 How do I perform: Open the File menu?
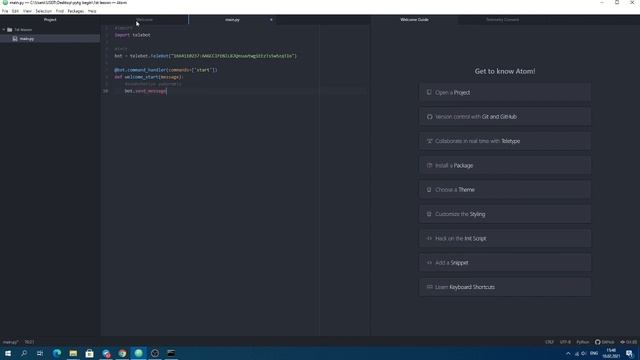pyautogui.click(x=5, y=11)
